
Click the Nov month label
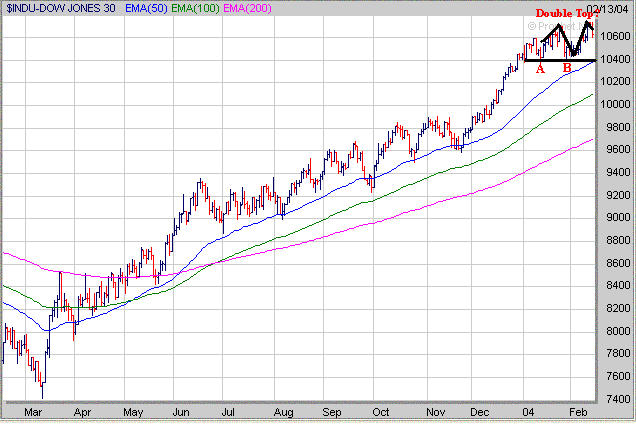(436, 413)
